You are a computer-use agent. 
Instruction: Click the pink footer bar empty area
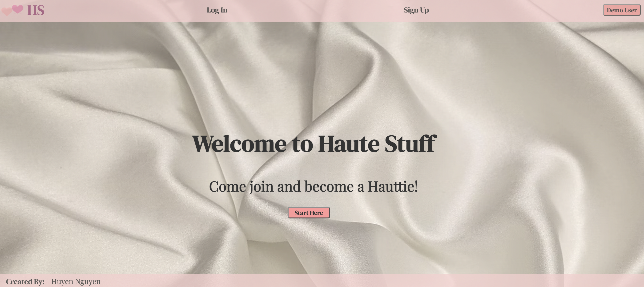[375, 281]
